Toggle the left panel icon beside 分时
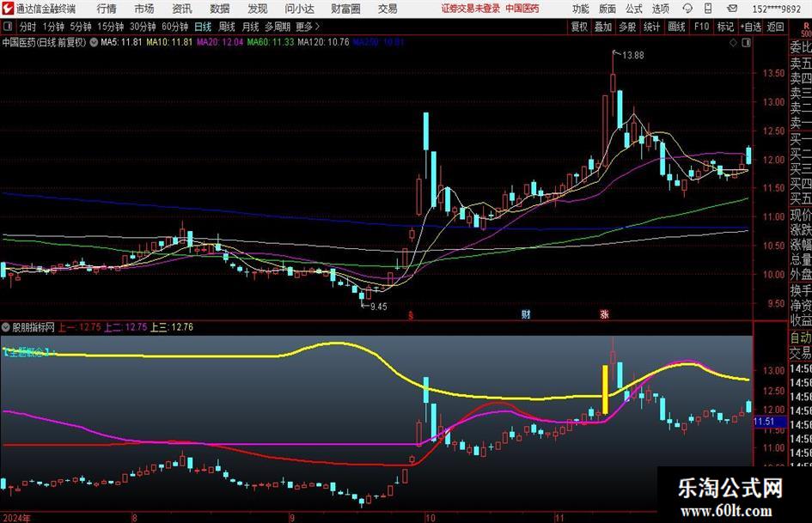 pos(8,27)
